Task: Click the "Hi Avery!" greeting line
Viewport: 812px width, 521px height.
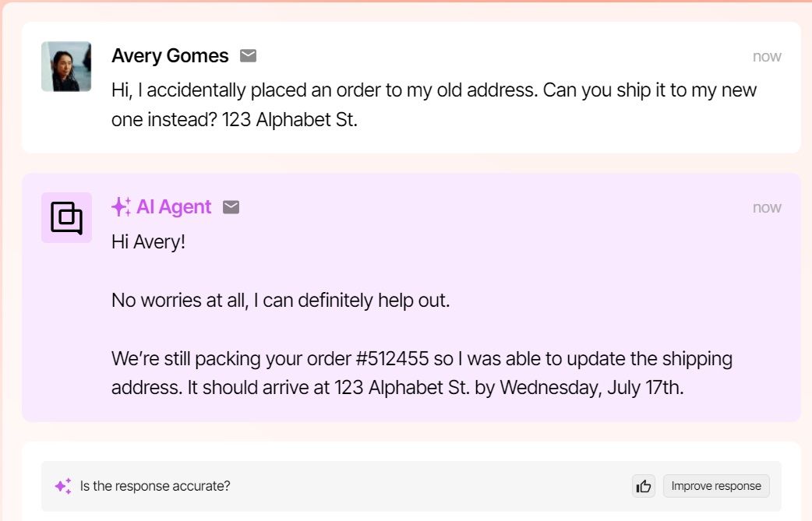Action: (149, 241)
